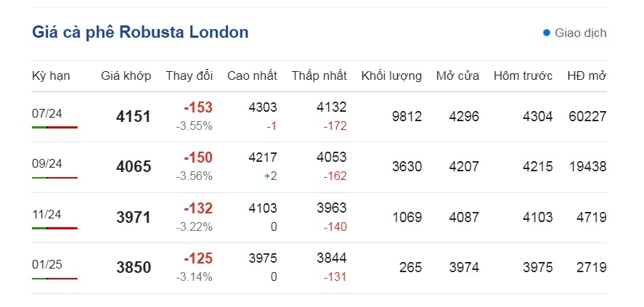Select the 09/24 contract term

click(x=46, y=163)
